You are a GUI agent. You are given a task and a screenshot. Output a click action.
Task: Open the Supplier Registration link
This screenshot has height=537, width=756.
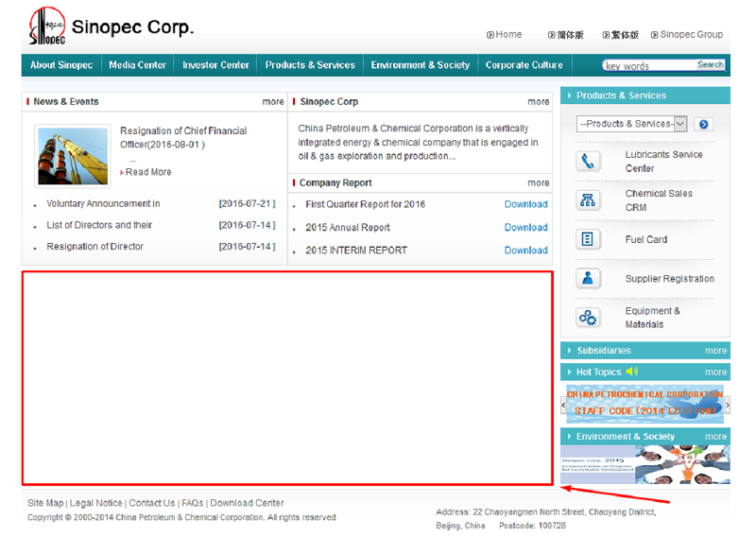(670, 279)
